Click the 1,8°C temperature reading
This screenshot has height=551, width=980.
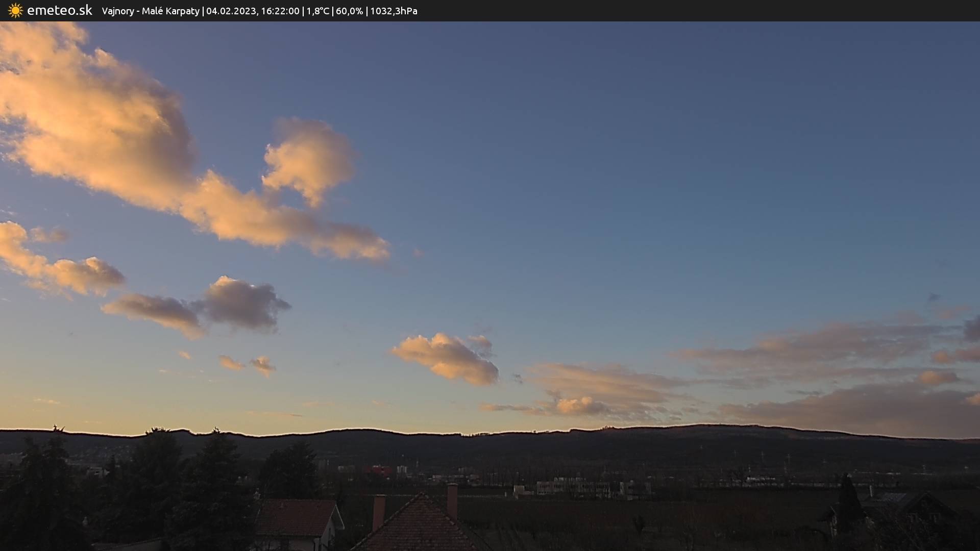[317, 11]
